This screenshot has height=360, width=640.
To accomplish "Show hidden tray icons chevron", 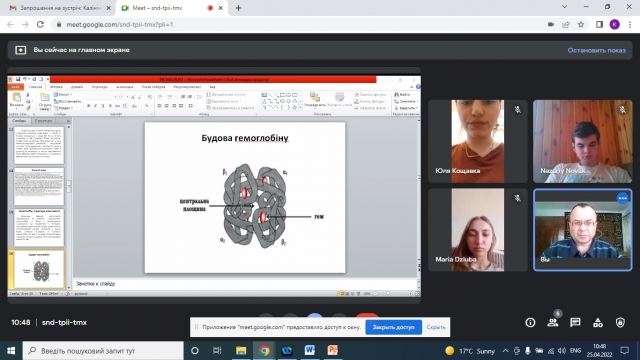I will click(505, 351).
